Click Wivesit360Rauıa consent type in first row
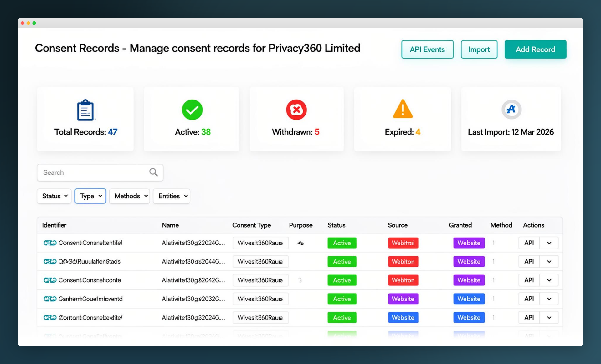Viewport: 601px width, 364px height. coord(260,243)
